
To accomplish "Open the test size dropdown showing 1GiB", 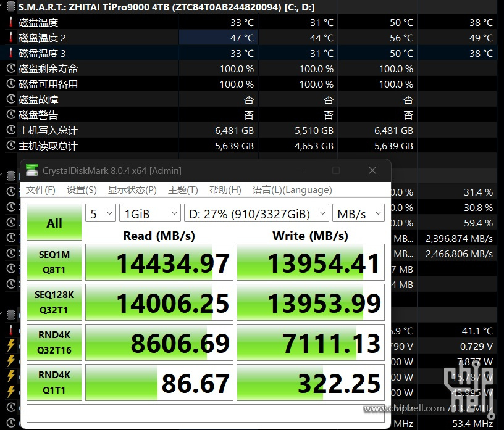I will (150, 213).
